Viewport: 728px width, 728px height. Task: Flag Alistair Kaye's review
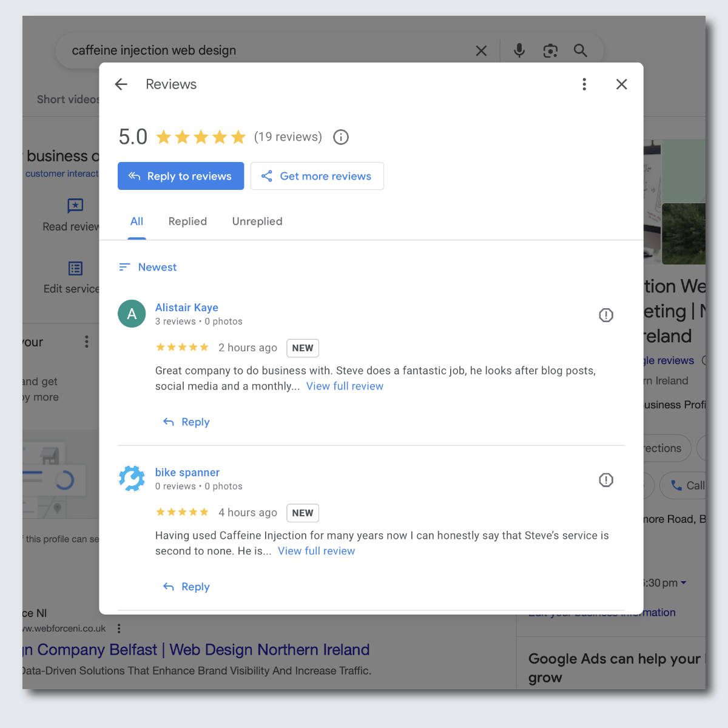point(606,315)
